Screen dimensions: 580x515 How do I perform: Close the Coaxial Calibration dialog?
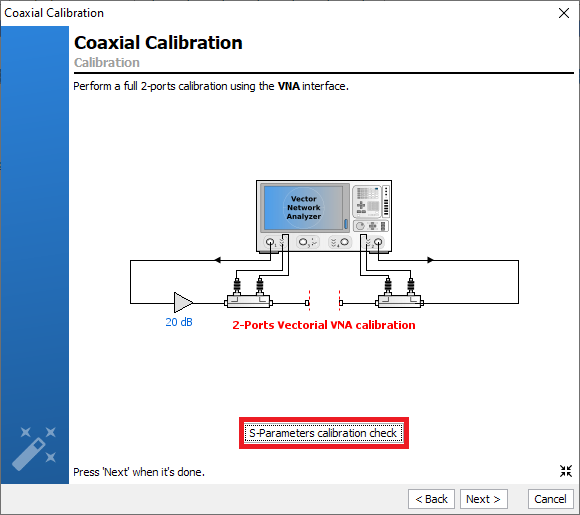point(564,13)
